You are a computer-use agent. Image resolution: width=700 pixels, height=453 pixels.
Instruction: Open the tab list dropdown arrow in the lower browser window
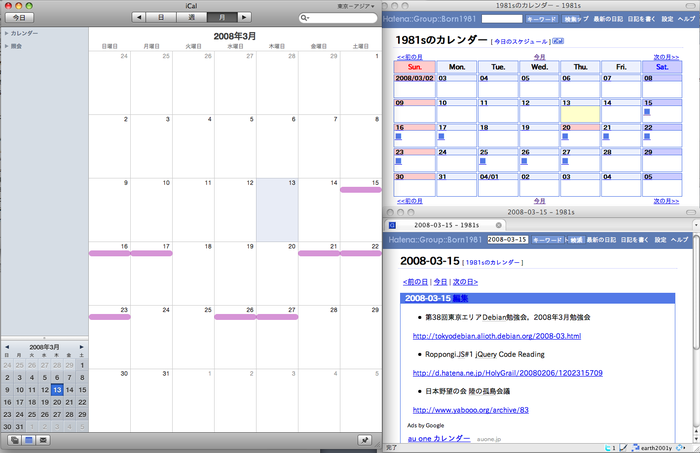(x=696, y=225)
